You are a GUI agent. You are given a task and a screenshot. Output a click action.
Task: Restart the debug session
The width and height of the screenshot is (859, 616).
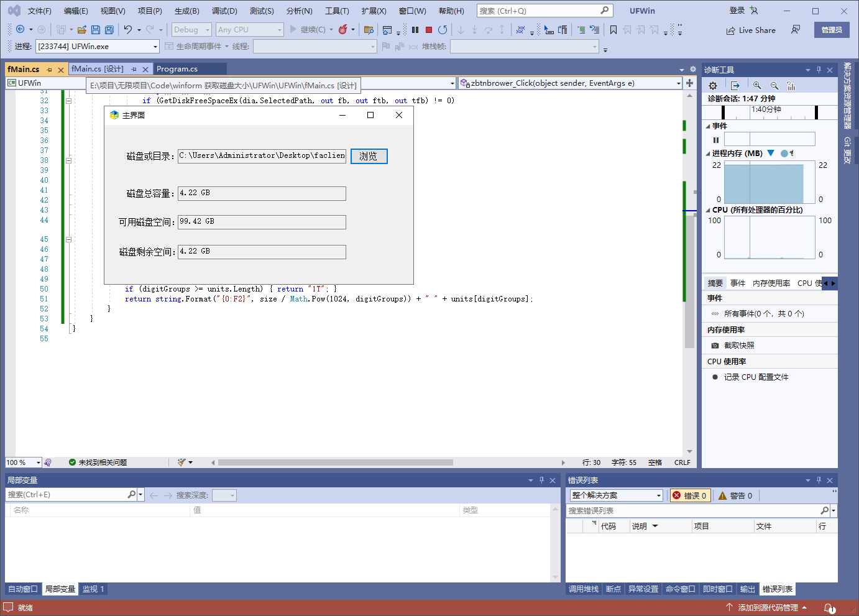(443, 29)
